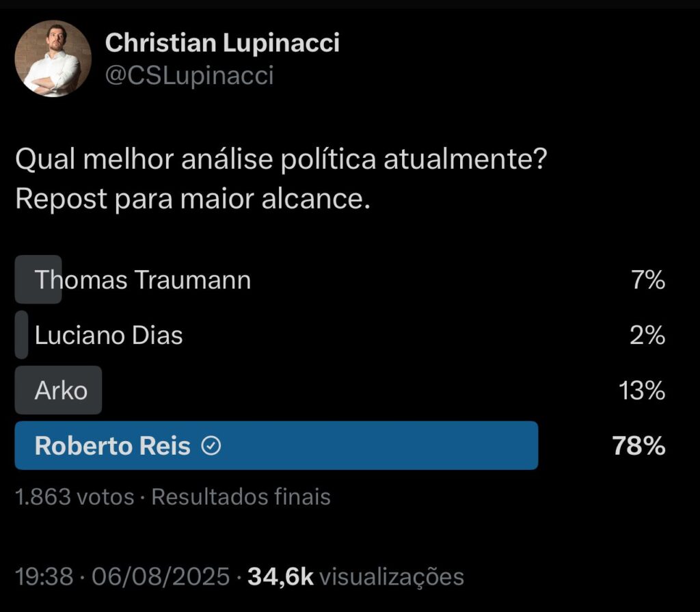Screen dimensions: 700x612
Task: Click the Roberto Reis winning option text
Action: point(112,446)
